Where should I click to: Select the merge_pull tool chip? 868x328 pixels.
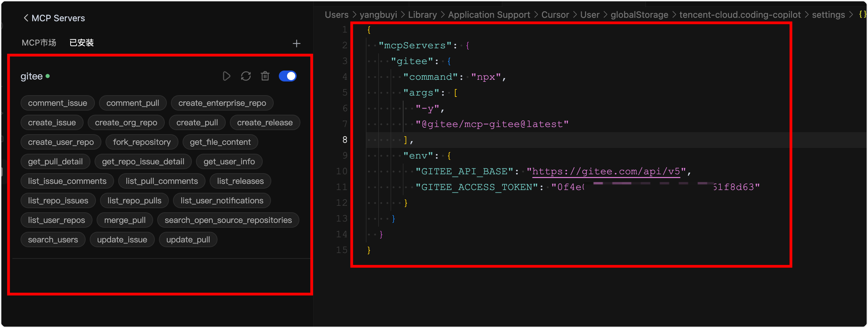click(x=125, y=220)
